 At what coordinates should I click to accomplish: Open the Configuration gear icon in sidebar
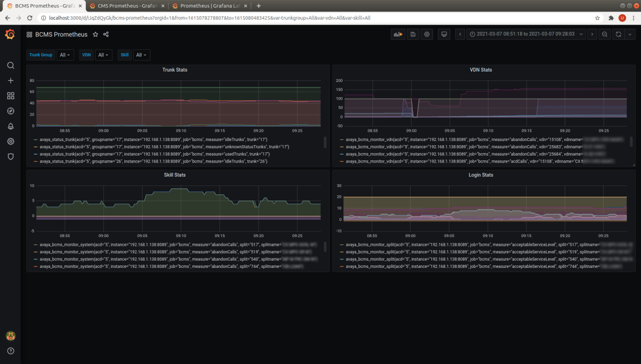(10, 142)
